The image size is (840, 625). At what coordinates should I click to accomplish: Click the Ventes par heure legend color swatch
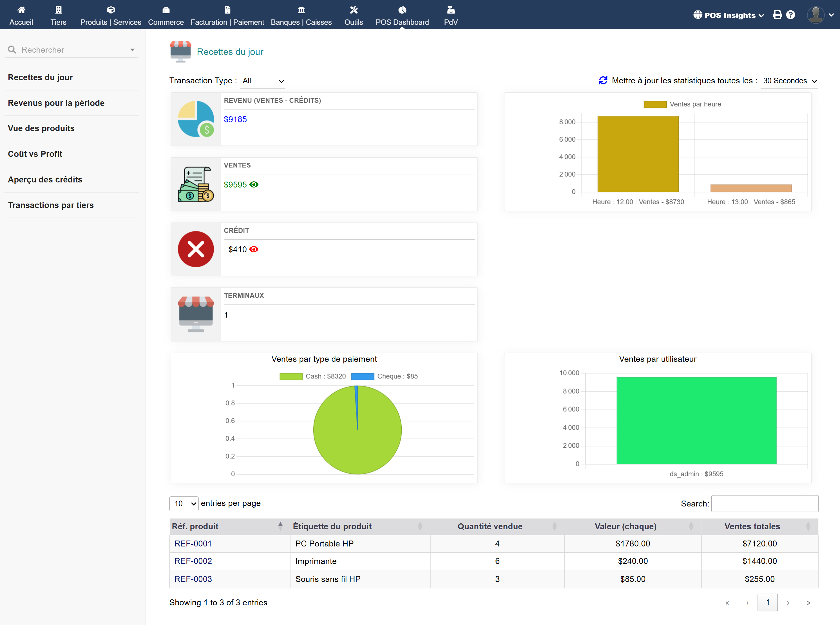click(x=655, y=104)
